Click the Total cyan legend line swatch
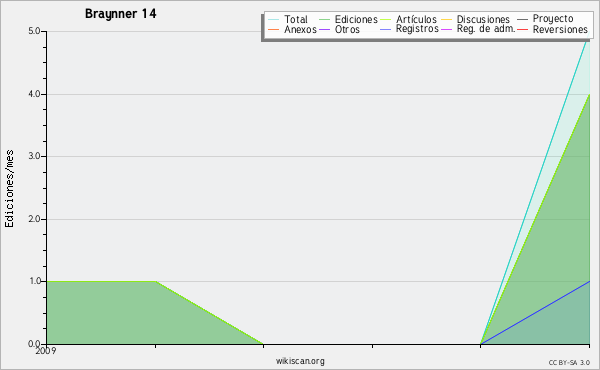The width and height of the screenshot is (600, 370). [274, 19]
